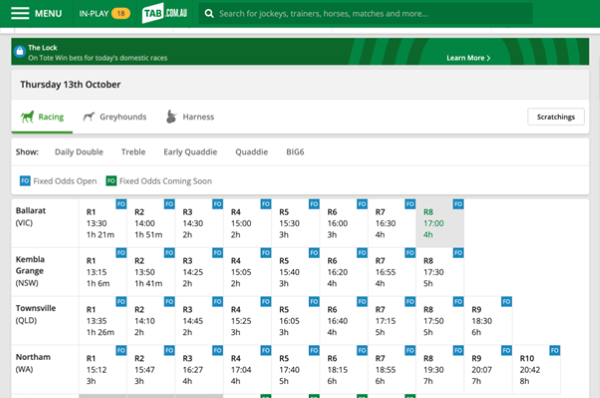Open Townsville R6 16:40 race
Viewport: 600px width, 398px height.
pyautogui.click(x=344, y=321)
